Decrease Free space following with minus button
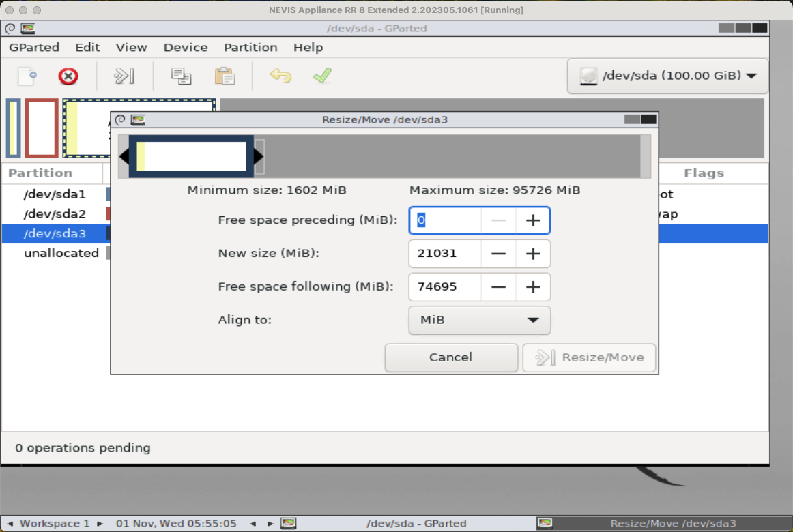The height and width of the screenshot is (532, 793). (498, 286)
